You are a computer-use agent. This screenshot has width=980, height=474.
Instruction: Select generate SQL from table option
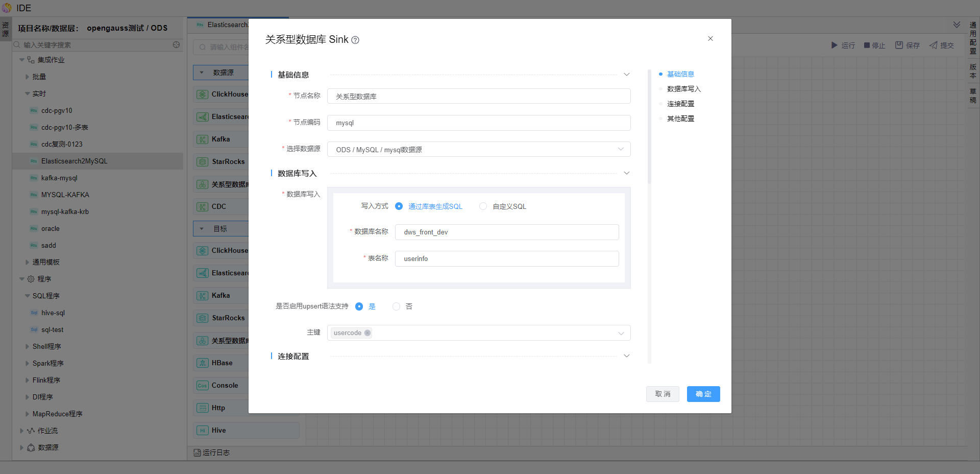pyautogui.click(x=399, y=206)
